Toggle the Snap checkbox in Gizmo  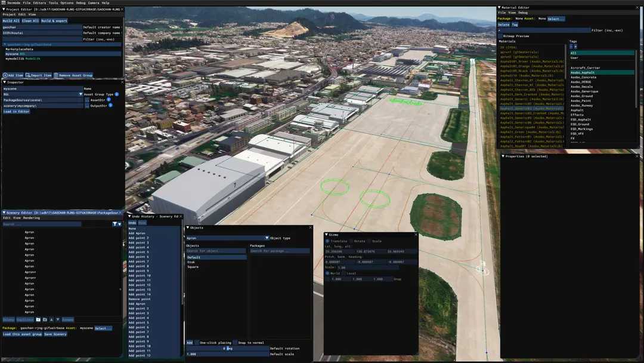pyautogui.click(x=327, y=279)
